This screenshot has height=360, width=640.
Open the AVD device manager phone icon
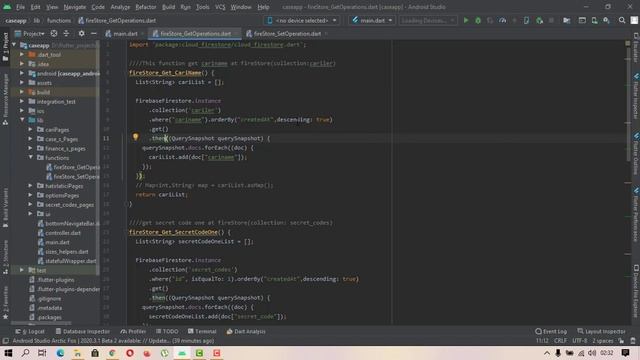coord(594,20)
